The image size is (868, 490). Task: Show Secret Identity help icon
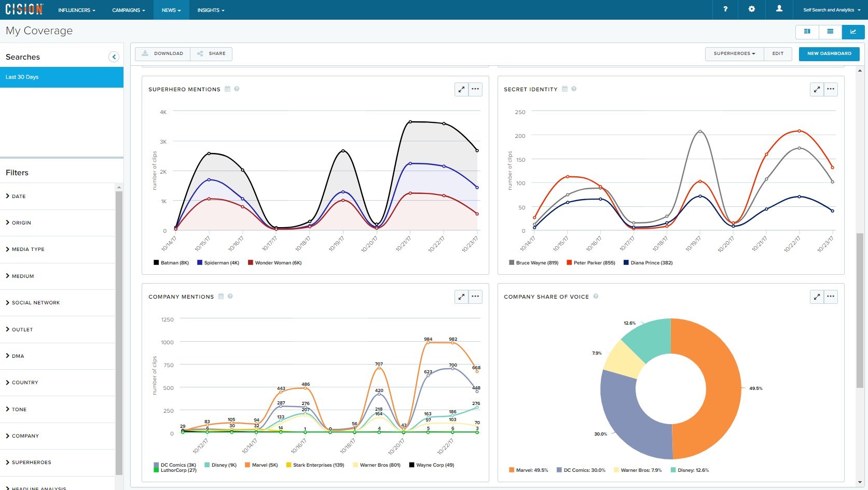tap(574, 89)
